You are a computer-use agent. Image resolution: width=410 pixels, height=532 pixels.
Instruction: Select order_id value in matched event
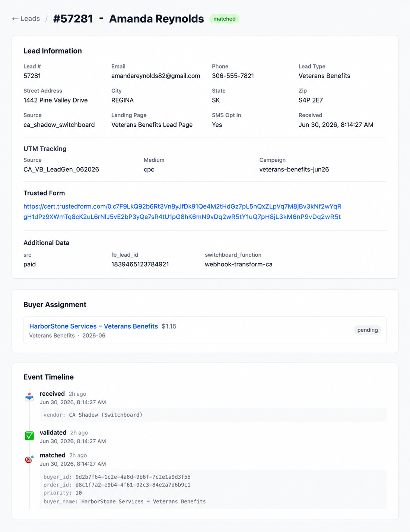tap(133, 485)
